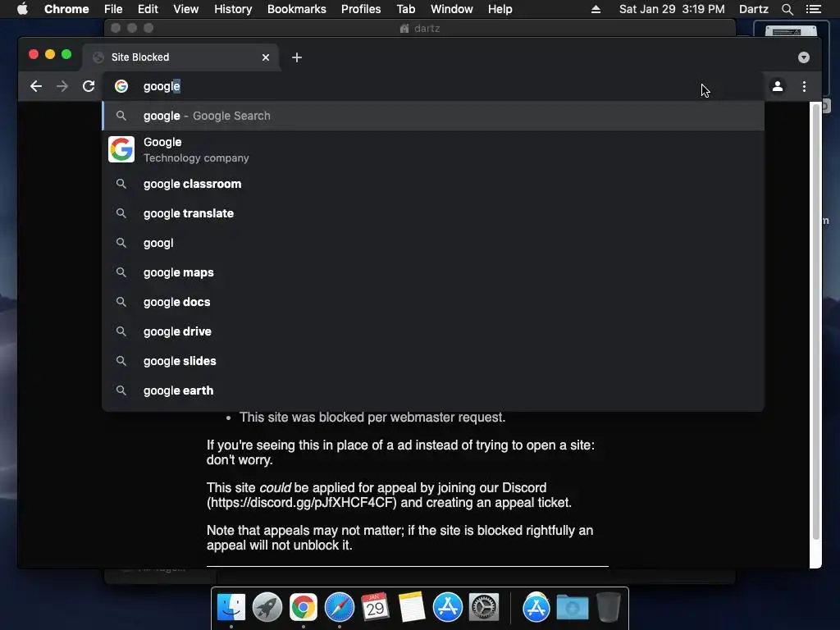The width and height of the screenshot is (840, 630).
Task: Open the History menu
Action: pos(233,9)
